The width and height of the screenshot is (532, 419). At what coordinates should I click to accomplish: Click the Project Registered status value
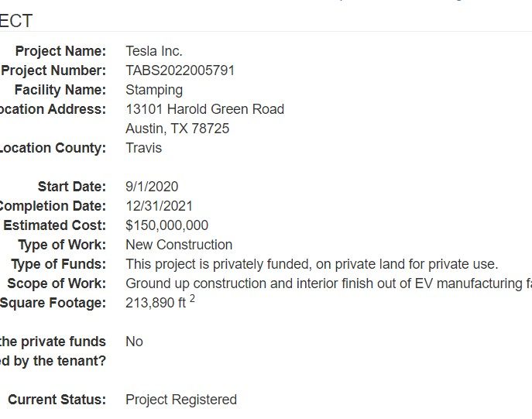pyautogui.click(x=181, y=400)
